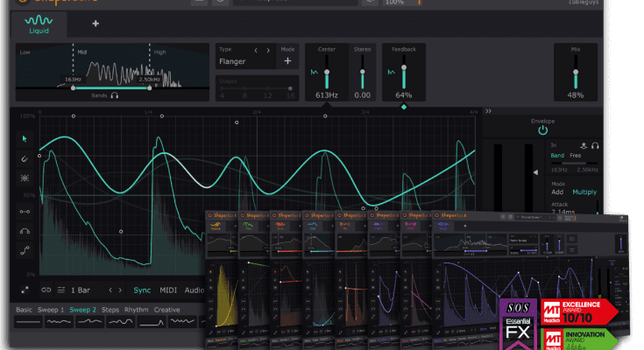Click the Envelope headphones listen icon

[596, 144]
